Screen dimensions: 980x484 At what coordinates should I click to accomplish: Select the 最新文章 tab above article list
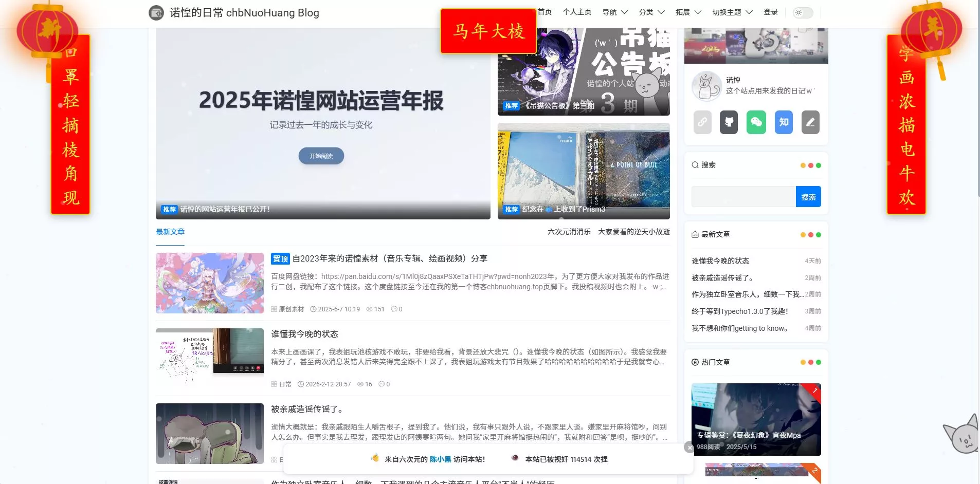pos(170,232)
